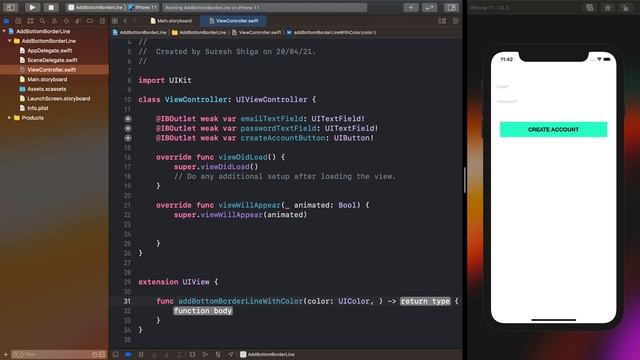Viewport: 640px width, 360px height.
Task: Collapse the AddBottomBorderLine group folder
Action: click(x=10, y=41)
